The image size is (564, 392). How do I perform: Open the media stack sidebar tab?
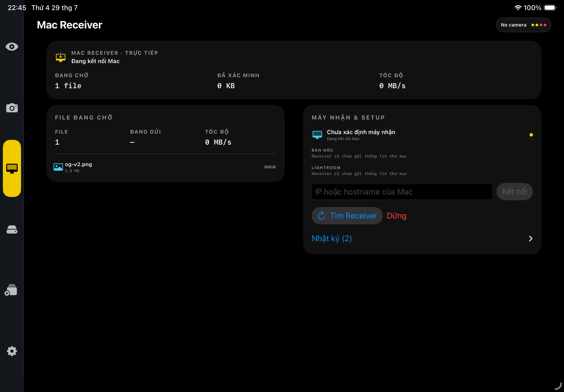11,290
